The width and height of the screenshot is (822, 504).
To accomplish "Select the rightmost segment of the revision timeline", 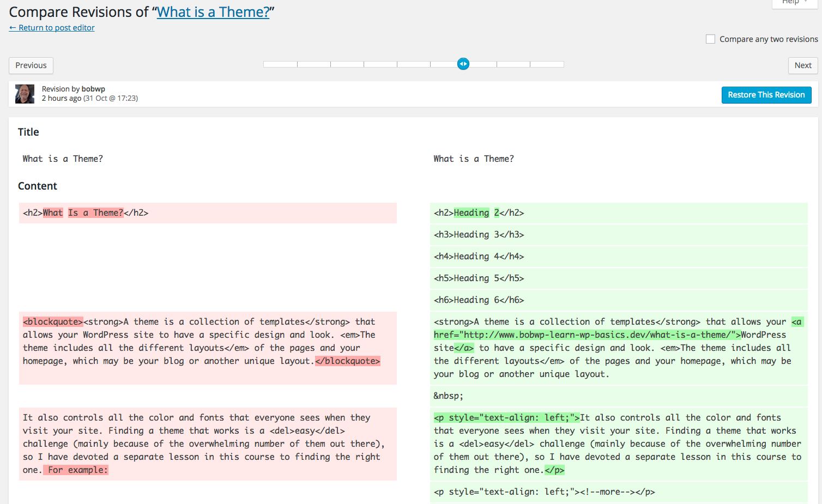I will point(547,64).
